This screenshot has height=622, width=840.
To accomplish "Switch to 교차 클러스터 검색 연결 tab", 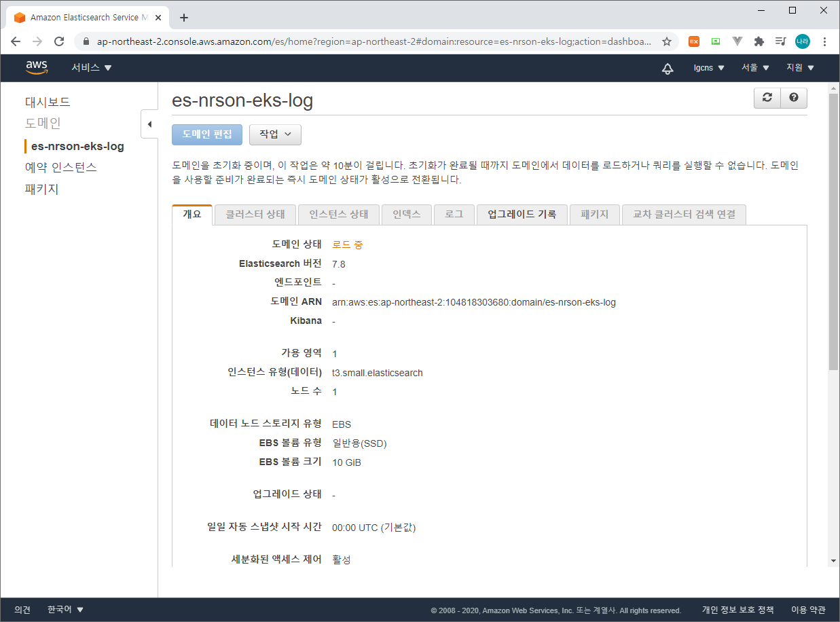I will click(684, 215).
